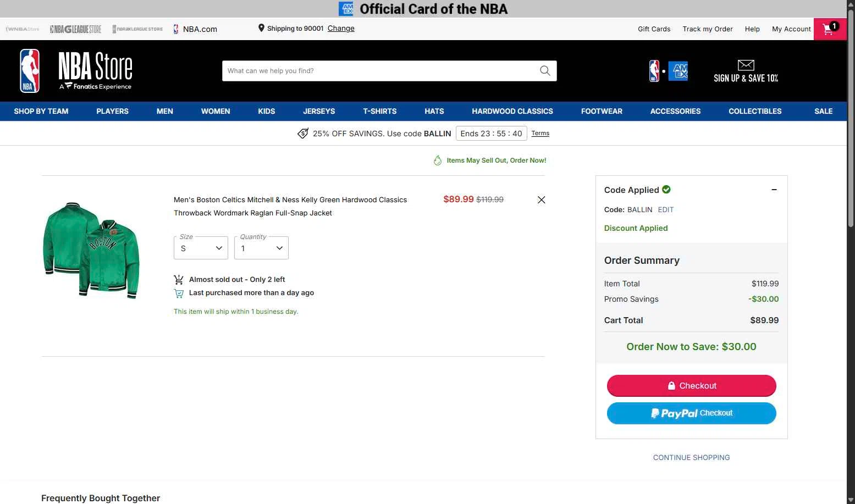Click Continue Shopping link
Viewport: 855px width, 504px height.
click(x=691, y=457)
